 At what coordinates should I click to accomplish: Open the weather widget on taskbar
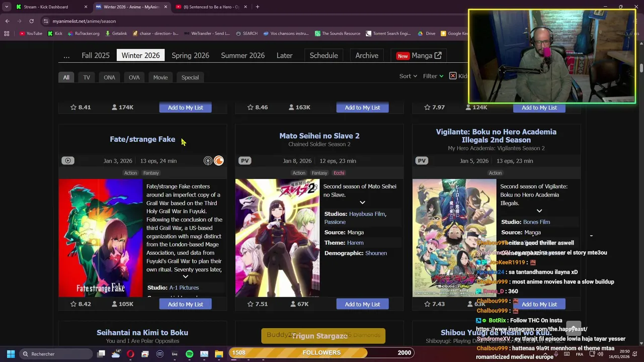(116, 354)
